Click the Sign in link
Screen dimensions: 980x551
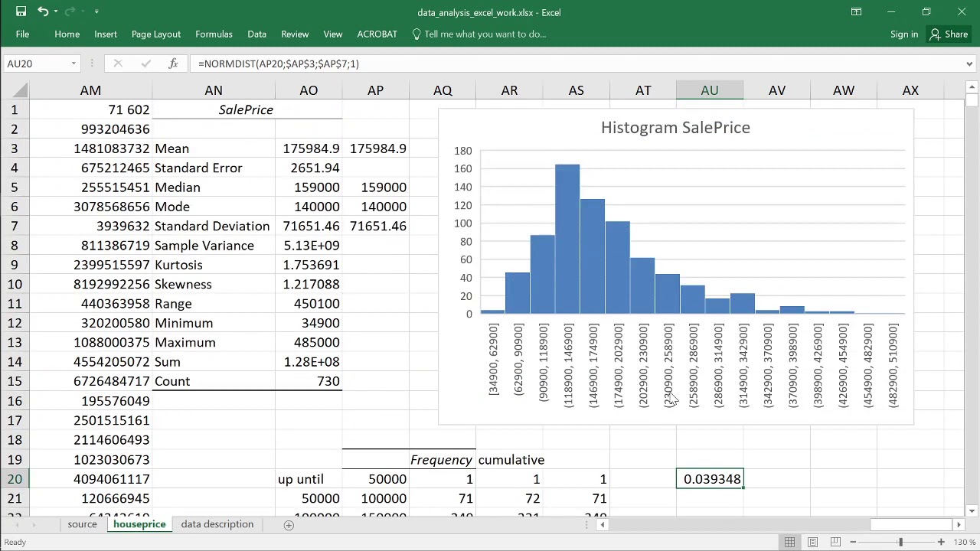click(904, 34)
